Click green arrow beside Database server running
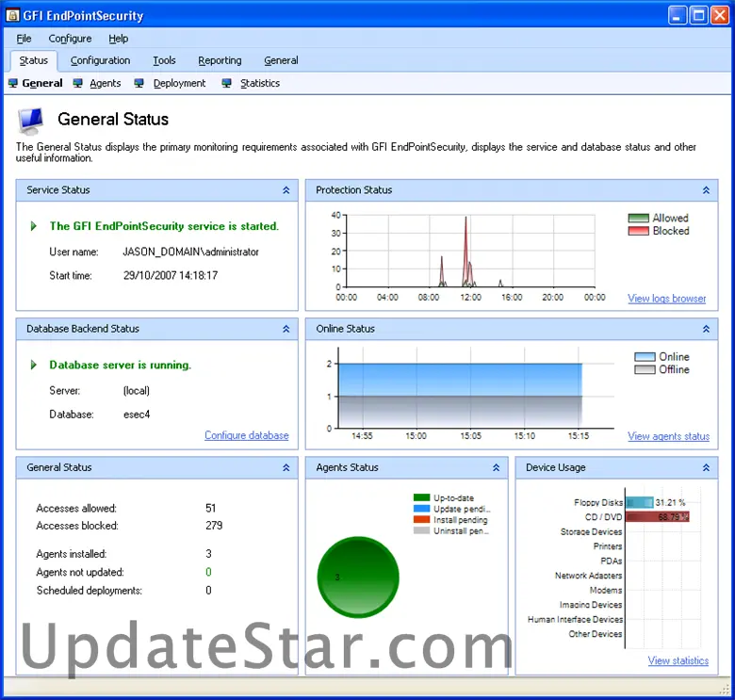This screenshot has width=735, height=700. (35, 365)
